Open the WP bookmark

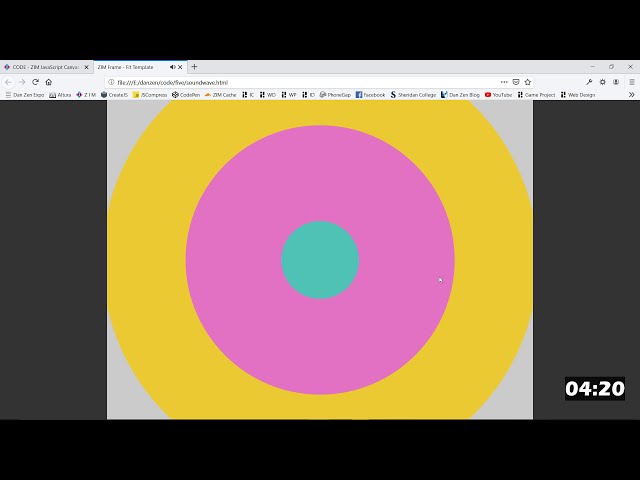[x=289, y=95]
